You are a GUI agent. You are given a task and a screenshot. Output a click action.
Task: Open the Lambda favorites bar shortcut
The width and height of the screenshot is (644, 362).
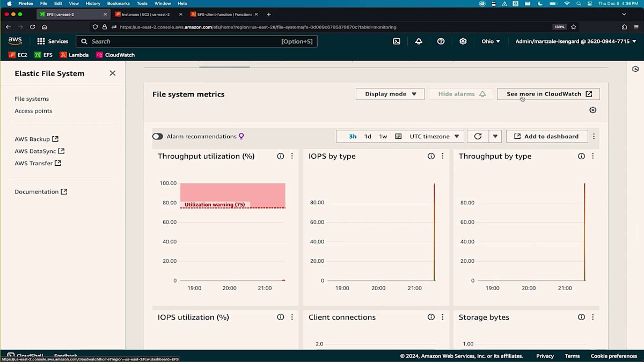click(x=74, y=55)
